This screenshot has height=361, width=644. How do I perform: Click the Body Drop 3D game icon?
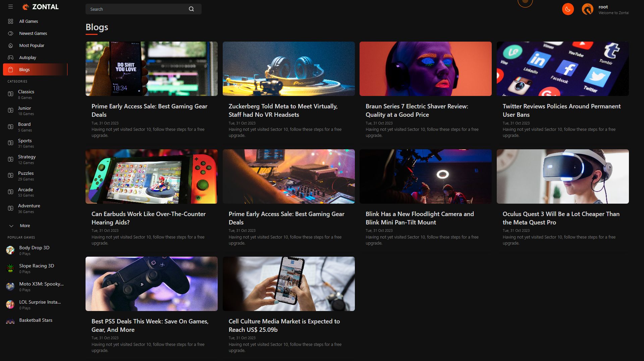click(x=10, y=250)
